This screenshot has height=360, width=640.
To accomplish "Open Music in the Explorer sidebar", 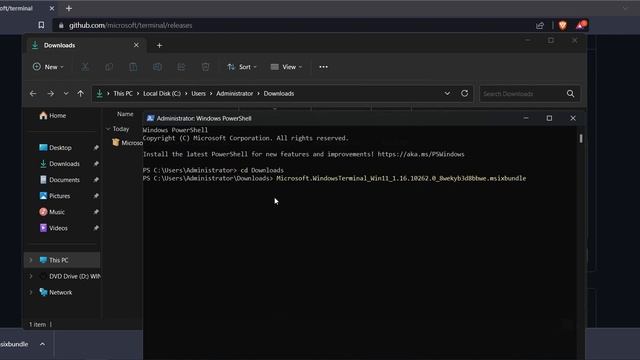I will [x=57, y=212].
